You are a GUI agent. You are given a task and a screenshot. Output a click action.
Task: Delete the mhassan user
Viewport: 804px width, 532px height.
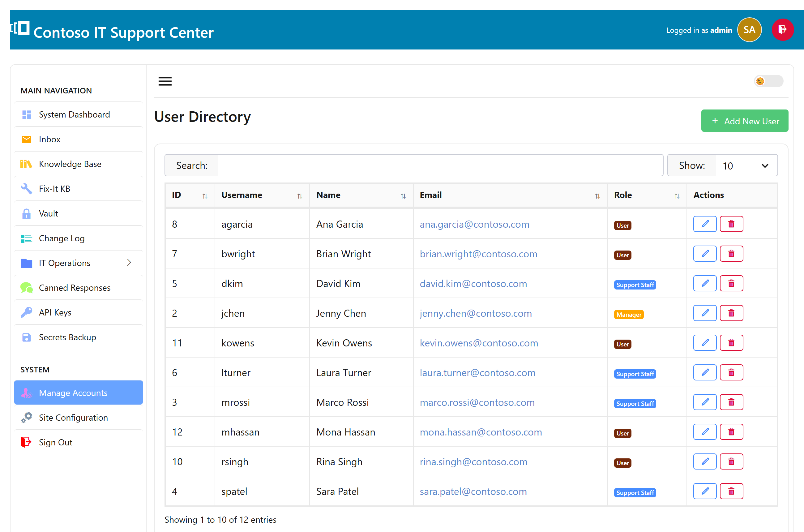(x=731, y=432)
